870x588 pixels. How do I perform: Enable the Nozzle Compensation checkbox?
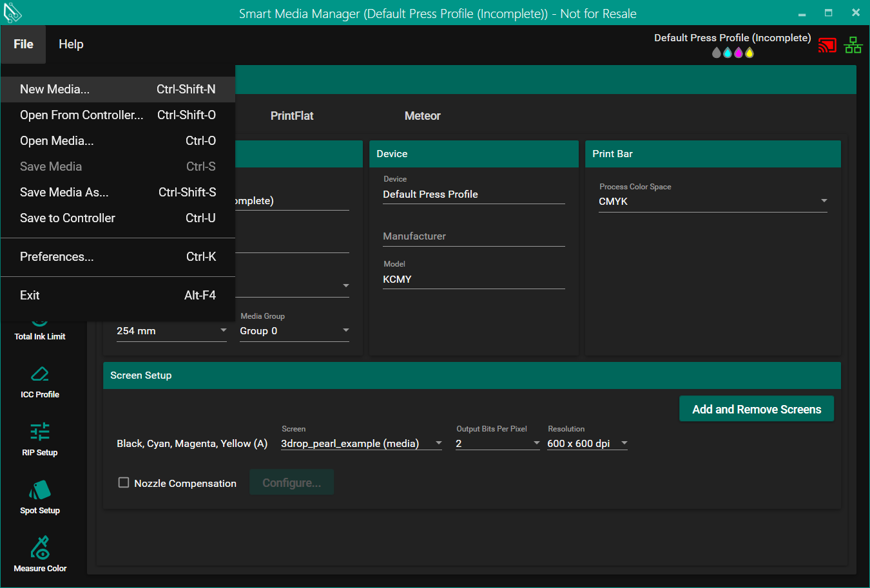click(x=124, y=482)
